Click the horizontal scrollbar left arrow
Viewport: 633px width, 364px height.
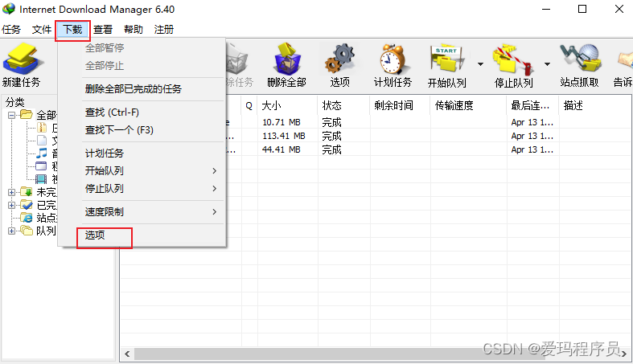127,354
